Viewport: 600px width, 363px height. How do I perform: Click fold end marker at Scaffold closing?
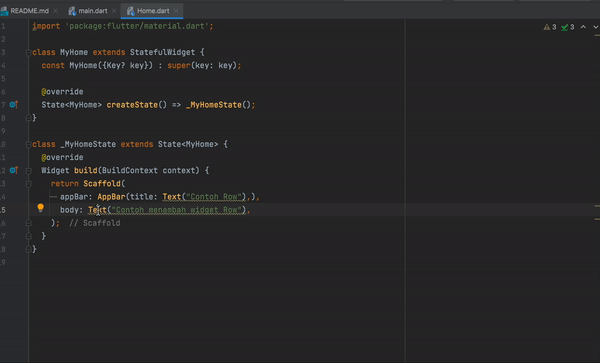point(28,223)
